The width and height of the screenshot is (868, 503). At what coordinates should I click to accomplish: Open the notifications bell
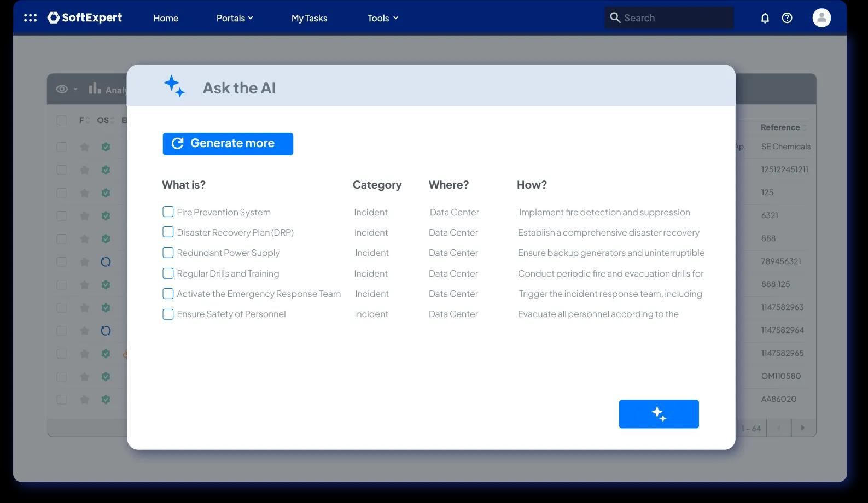[x=765, y=18]
